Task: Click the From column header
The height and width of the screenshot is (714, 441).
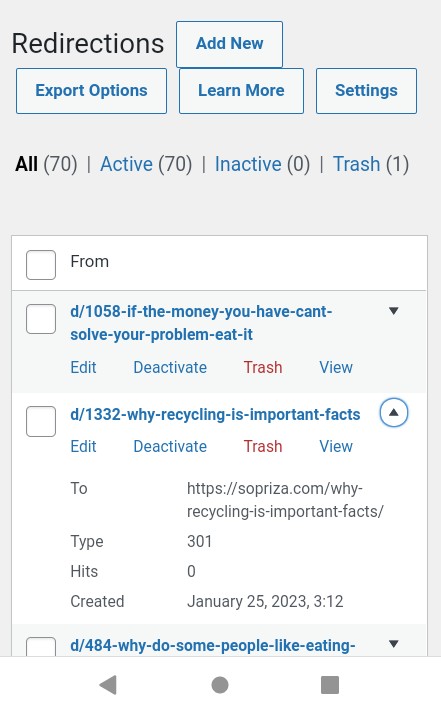Action: [x=89, y=261]
